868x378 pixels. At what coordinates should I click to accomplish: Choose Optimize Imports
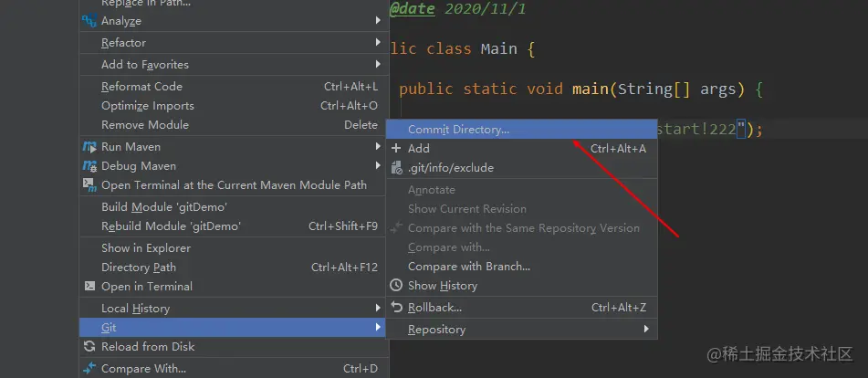click(x=233, y=106)
